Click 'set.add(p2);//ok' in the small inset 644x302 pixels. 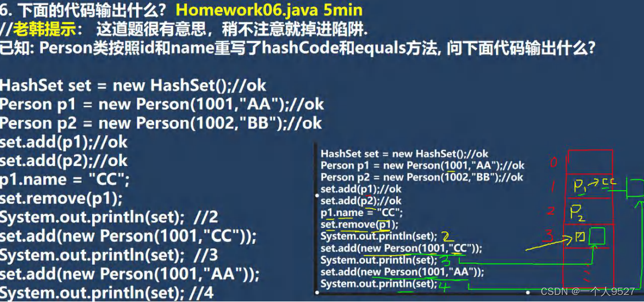pos(361,202)
